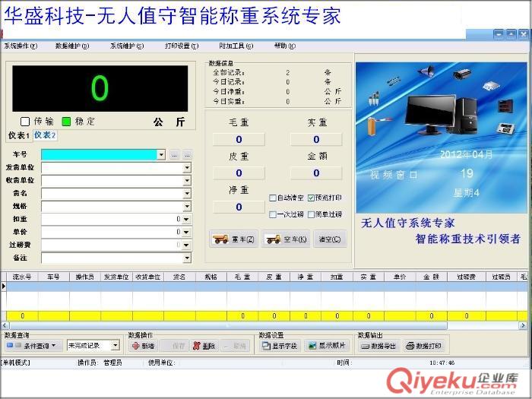This screenshot has height=399, width=532.
Task: Open the 条件查询 query dropdown button
Action: 33,346
